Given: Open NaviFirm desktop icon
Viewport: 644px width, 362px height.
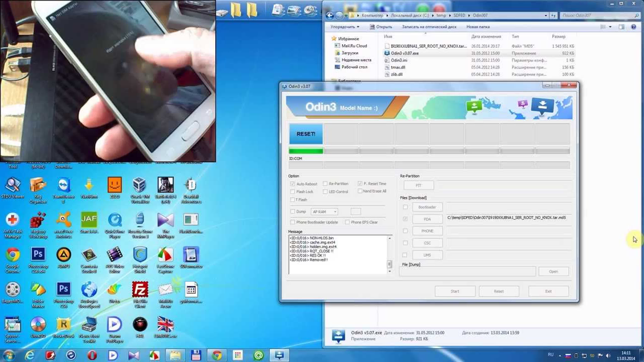Looking at the screenshot, I should (x=89, y=188).
